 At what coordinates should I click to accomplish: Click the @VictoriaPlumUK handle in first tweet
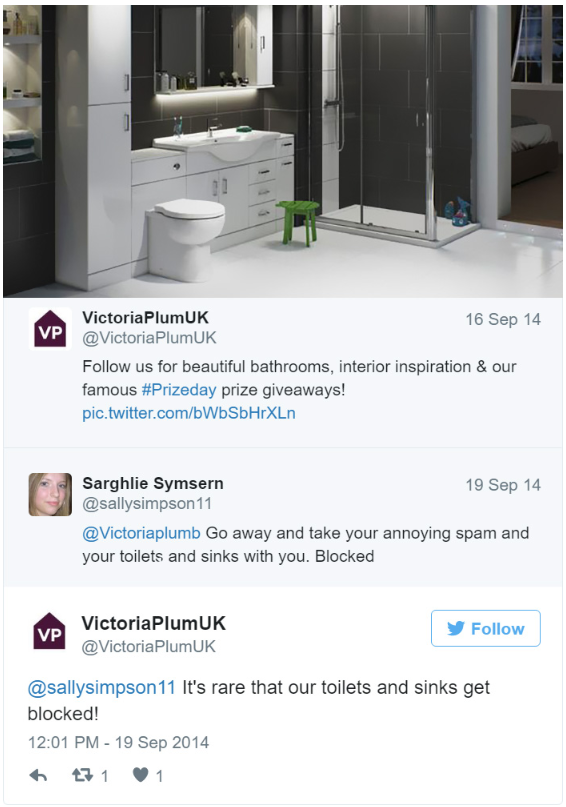pyautogui.click(x=149, y=338)
